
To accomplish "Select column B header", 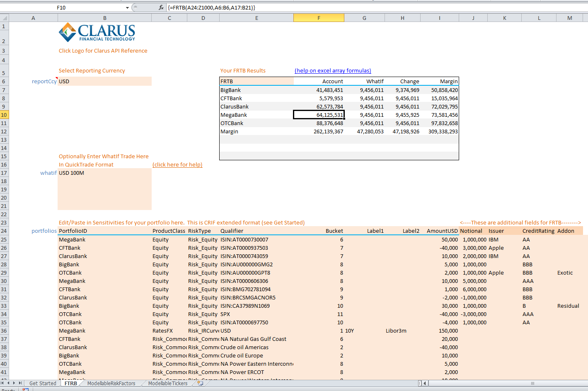I will click(104, 18).
